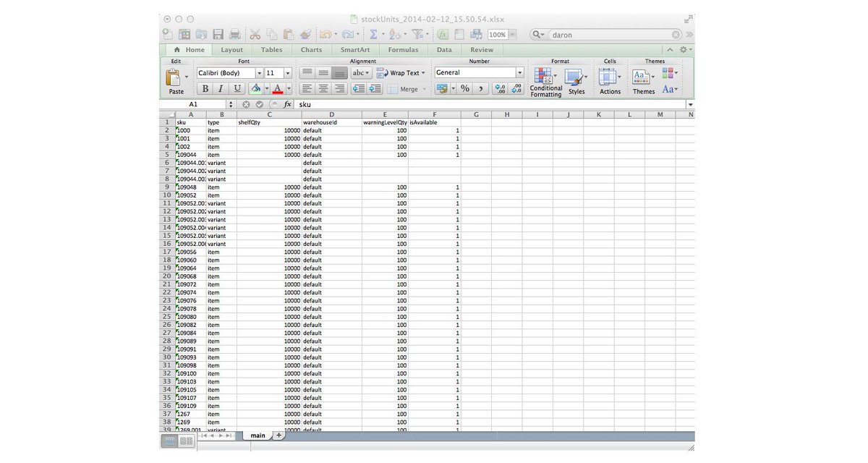Click the Paste button in the ribbon
Image resolution: width=868 pixels, height=463 pixels.
(176, 81)
